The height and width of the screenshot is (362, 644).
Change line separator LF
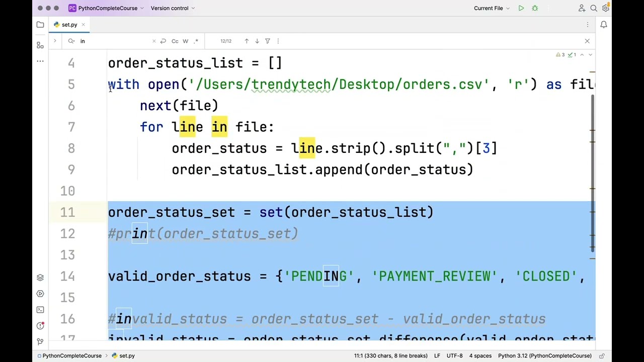[x=437, y=356]
